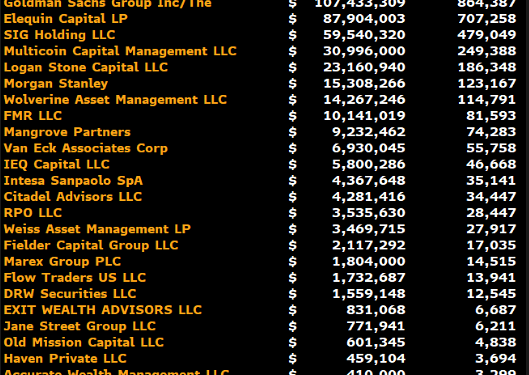Open Old Mission Capital LLC entry

click(84, 343)
